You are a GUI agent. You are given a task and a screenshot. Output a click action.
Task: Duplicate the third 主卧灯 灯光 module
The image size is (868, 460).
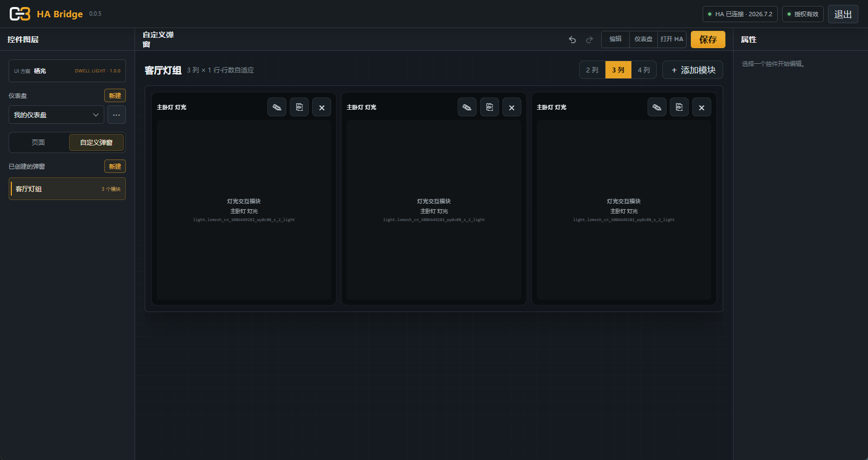(679, 107)
